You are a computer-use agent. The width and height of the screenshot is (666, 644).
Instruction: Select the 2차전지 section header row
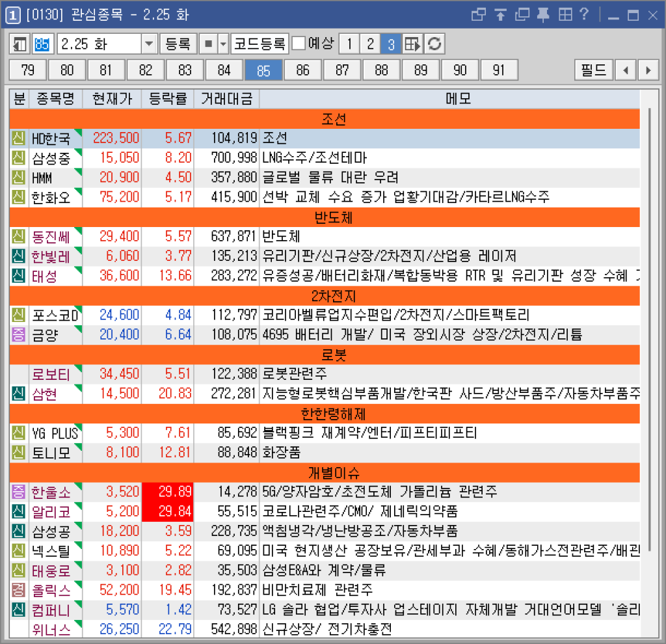click(325, 296)
